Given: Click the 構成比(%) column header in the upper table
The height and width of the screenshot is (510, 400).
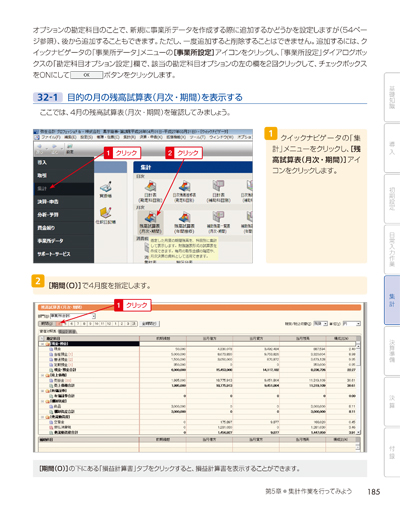Looking at the screenshot, I should coord(341,338).
